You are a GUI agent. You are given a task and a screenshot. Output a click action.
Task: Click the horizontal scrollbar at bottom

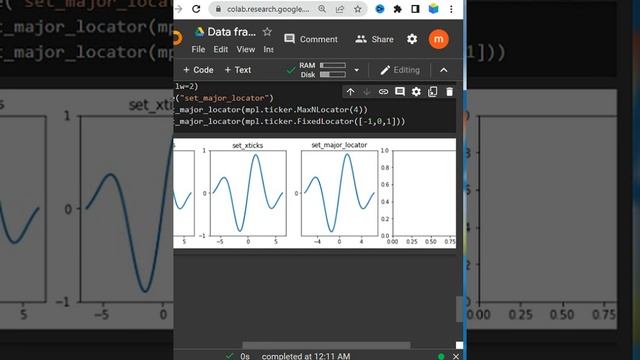[x=326, y=345]
